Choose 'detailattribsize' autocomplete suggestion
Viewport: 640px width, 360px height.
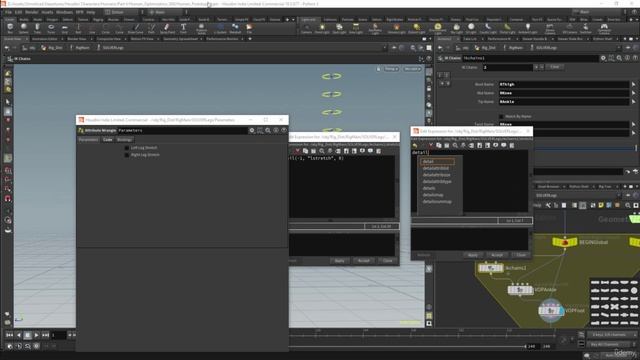tap(436, 175)
